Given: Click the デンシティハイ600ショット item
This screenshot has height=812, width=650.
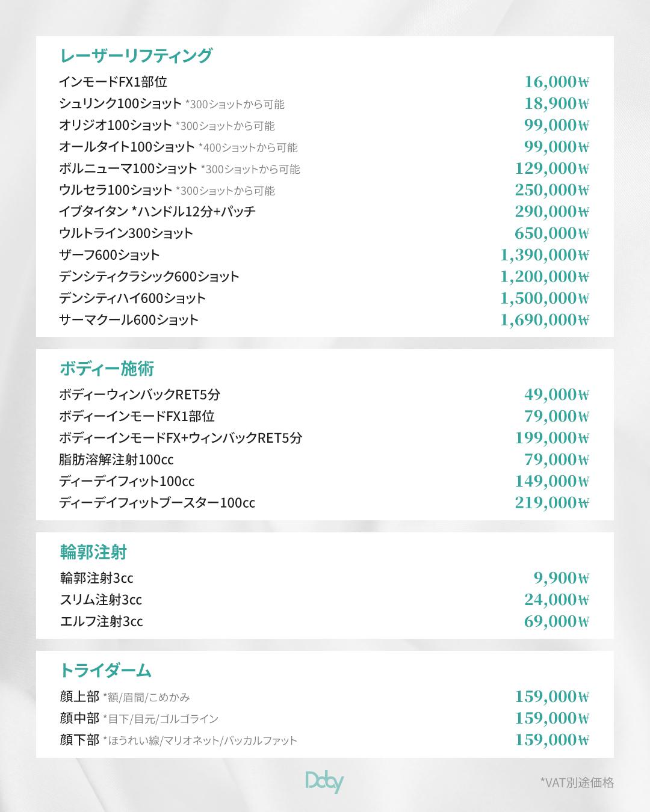Looking at the screenshot, I should (132, 298).
